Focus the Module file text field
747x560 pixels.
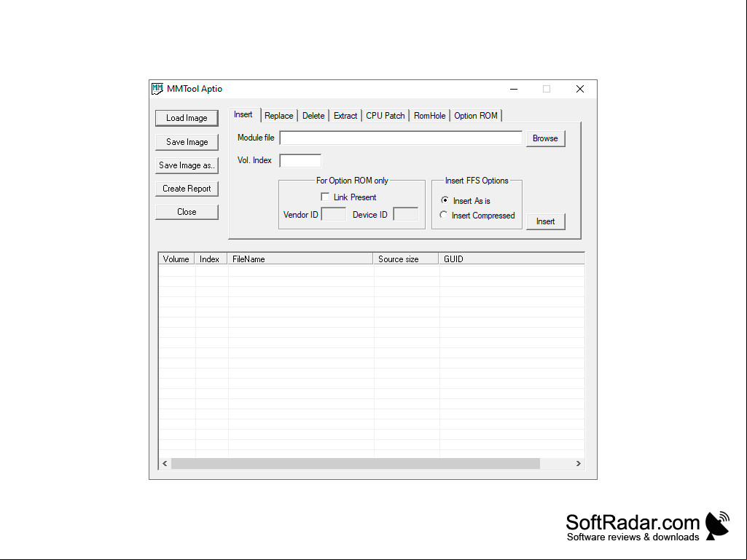click(x=401, y=138)
